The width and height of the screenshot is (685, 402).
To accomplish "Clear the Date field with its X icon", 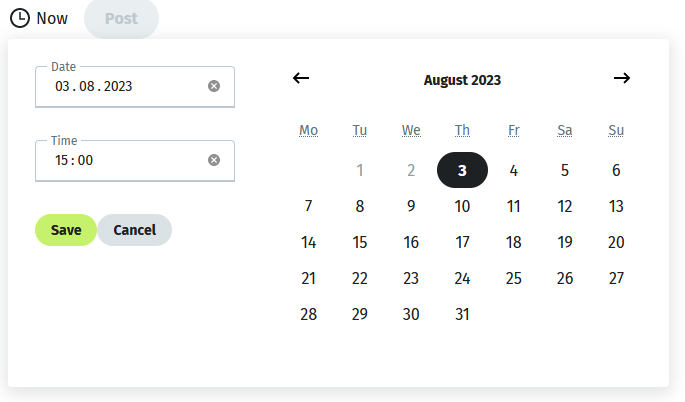I will coord(214,86).
